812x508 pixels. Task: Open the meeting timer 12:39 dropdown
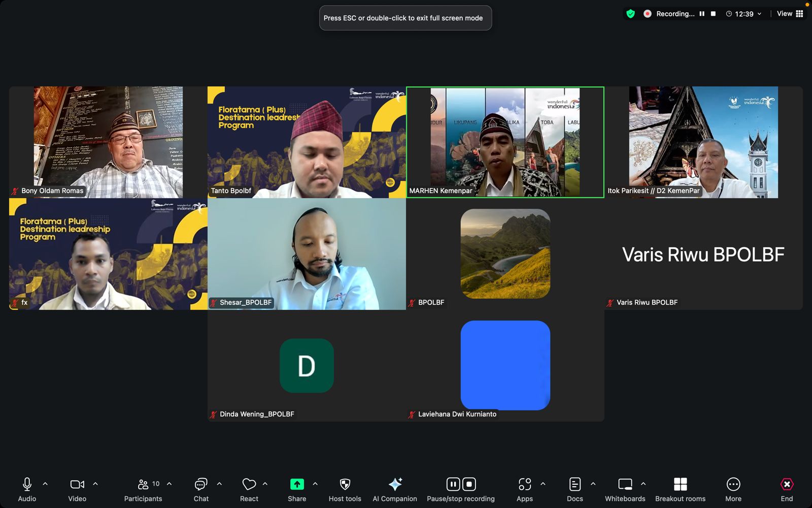coord(744,14)
